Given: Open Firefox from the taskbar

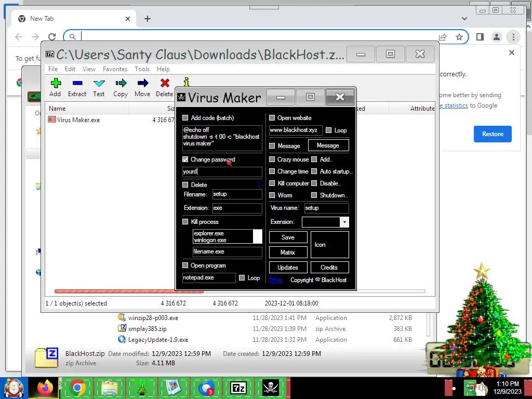Looking at the screenshot, I should (x=45, y=388).
